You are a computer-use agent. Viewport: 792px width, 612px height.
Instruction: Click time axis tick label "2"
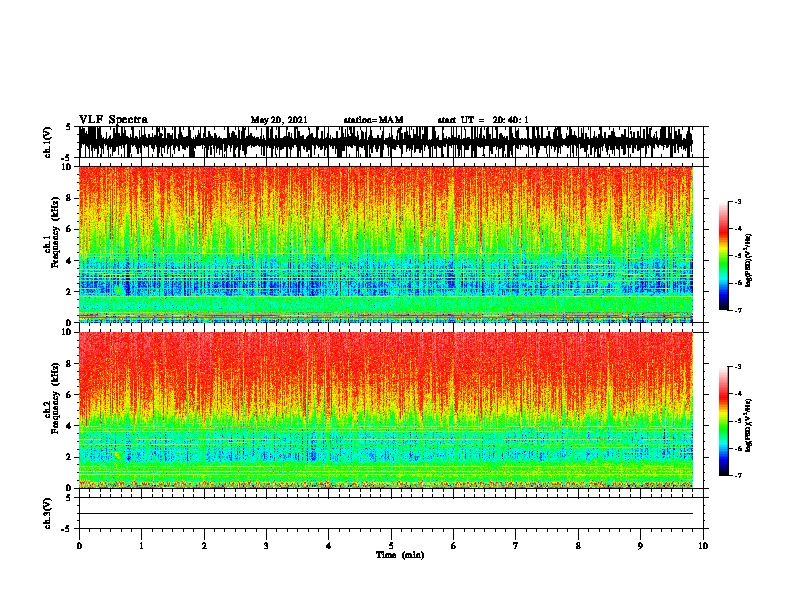[204, 546]
